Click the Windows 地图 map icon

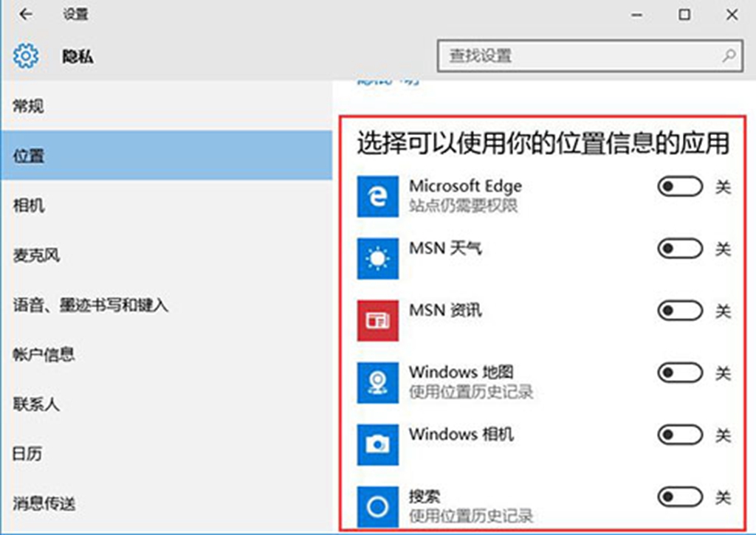tap(377, 383)
